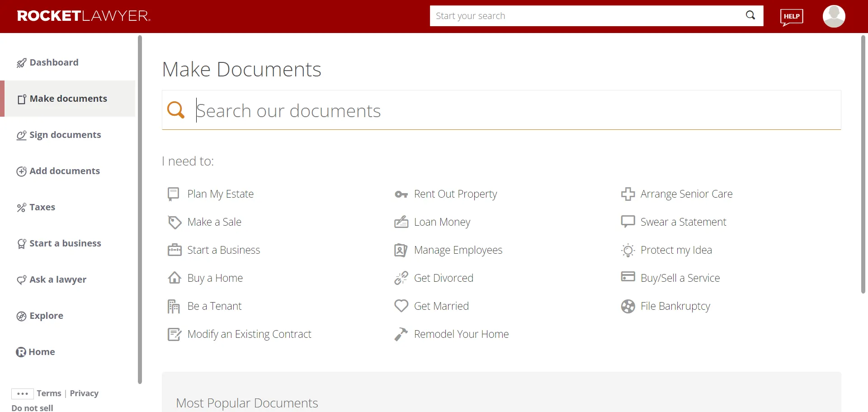Screen dimensions: 868x412
Task: Click the key icon beside Rent Out Property
Action: point(401,194)
